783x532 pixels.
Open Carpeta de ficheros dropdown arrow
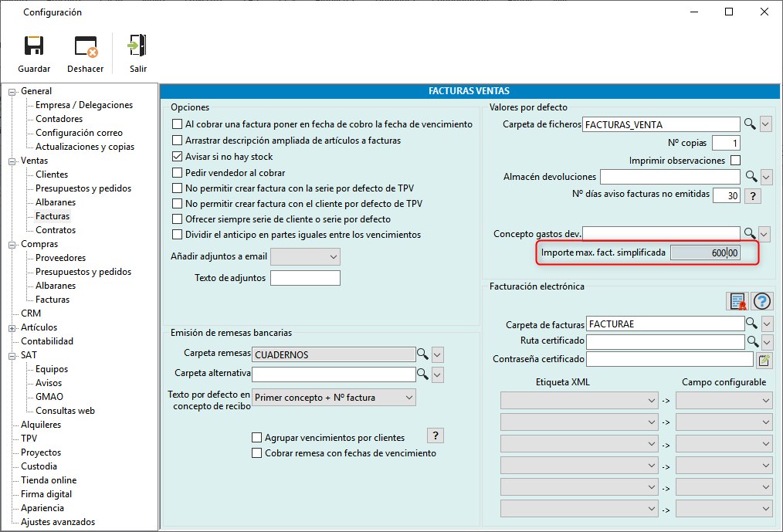click(x=766, y=124)
